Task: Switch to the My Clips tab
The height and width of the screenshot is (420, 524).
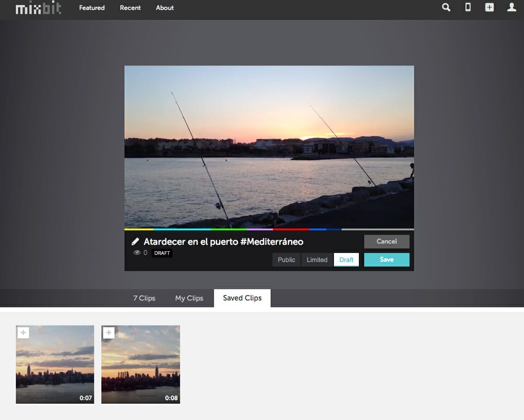Action: point(189,298)
